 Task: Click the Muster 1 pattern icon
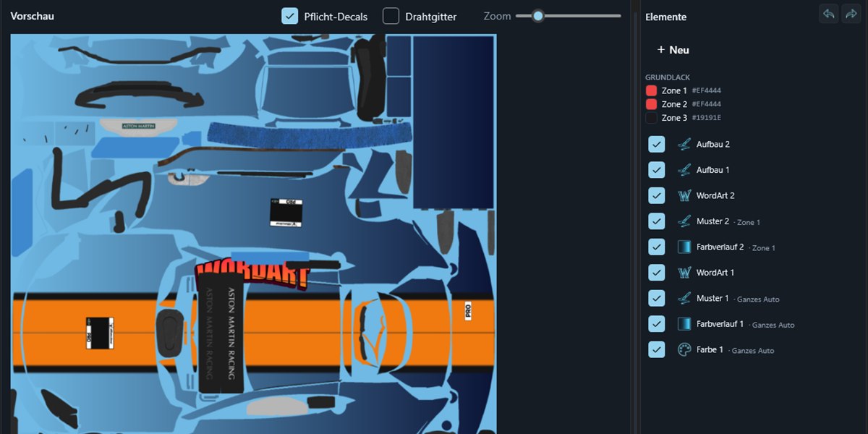[x=684, y=298]
